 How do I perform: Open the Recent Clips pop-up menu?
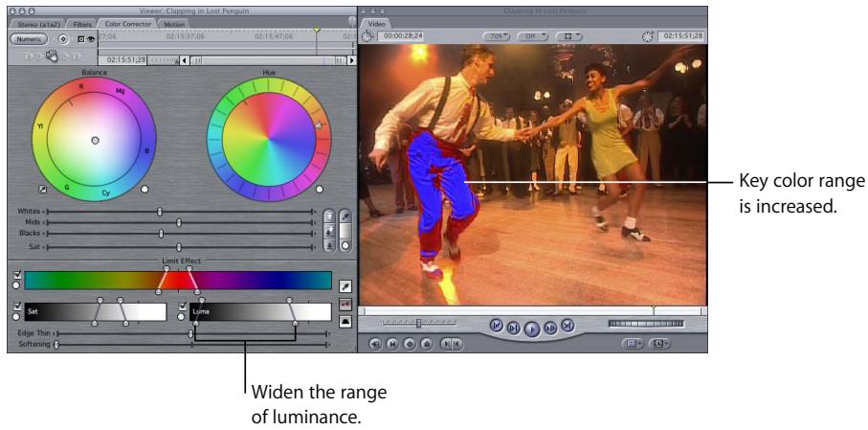pos(633,344)
